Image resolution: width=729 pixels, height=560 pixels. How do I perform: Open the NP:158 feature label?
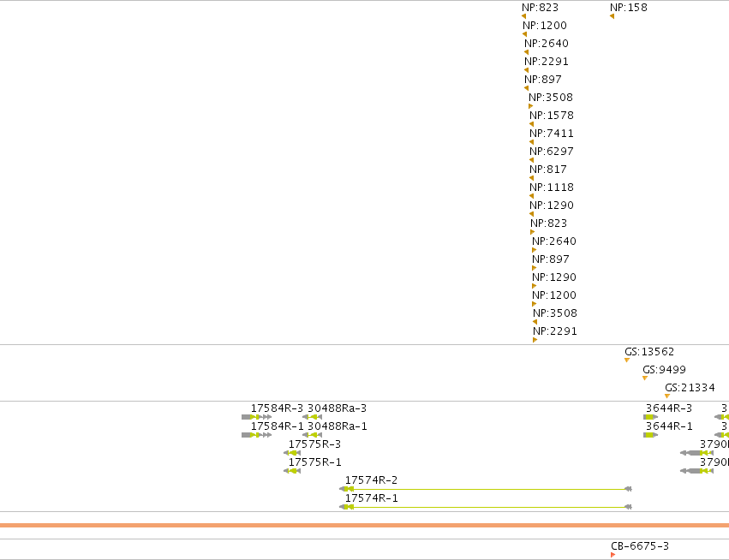pyautogui.click(x=629, y=8)
